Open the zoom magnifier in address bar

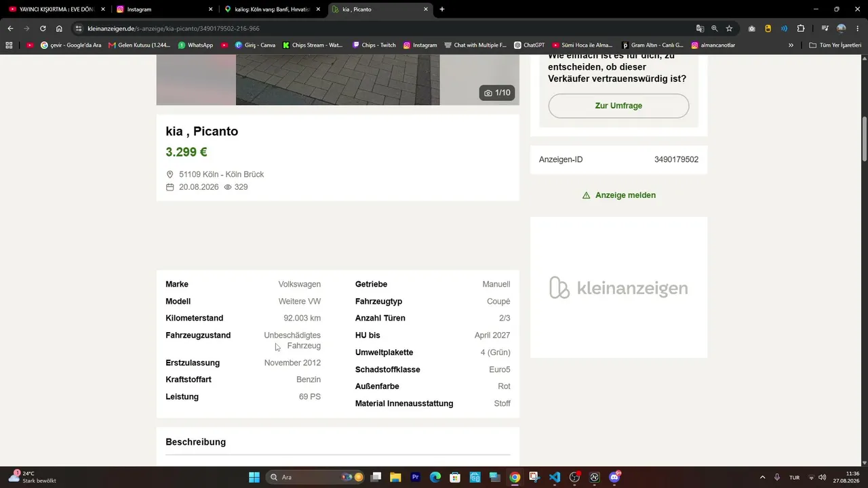click(x=715, y=28)
